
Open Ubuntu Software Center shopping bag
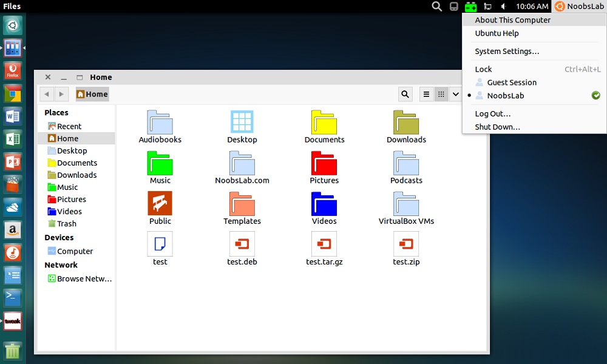pyautogui.click(x=12, y=184)
